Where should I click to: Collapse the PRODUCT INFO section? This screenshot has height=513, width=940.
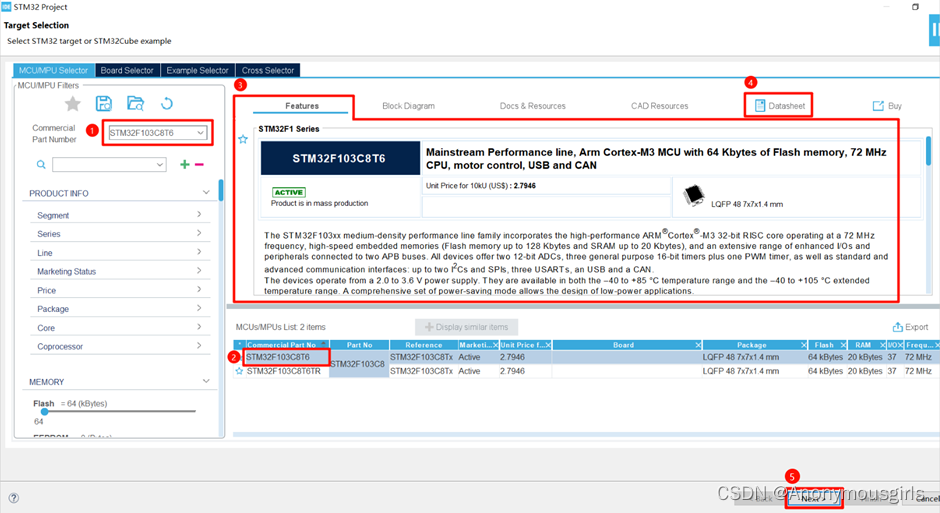click(x=206, y=192)
